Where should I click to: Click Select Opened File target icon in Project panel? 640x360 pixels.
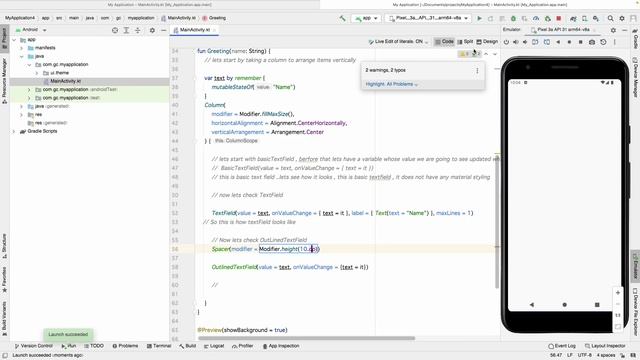tap(115, 30)
